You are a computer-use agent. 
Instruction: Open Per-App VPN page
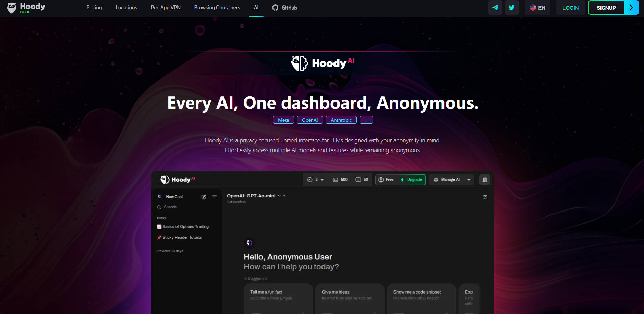(166, 8)
